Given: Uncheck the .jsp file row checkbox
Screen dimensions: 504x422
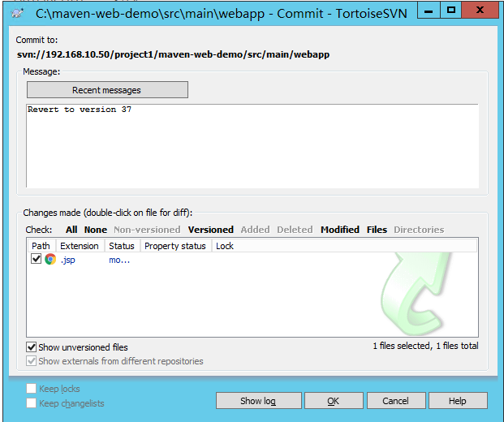Looking at the screenshot, I should coord(36,259).
